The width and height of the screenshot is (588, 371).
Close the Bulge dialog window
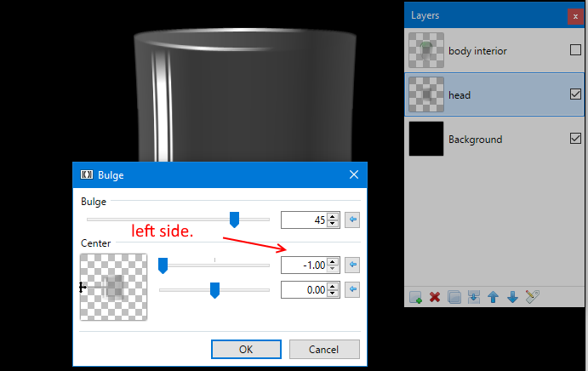tap(354, 174)
